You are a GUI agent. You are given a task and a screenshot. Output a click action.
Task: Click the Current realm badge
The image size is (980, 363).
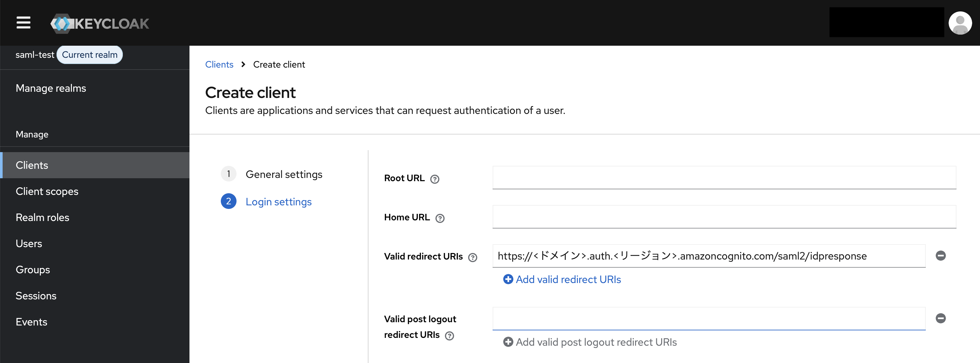point(90,55)
